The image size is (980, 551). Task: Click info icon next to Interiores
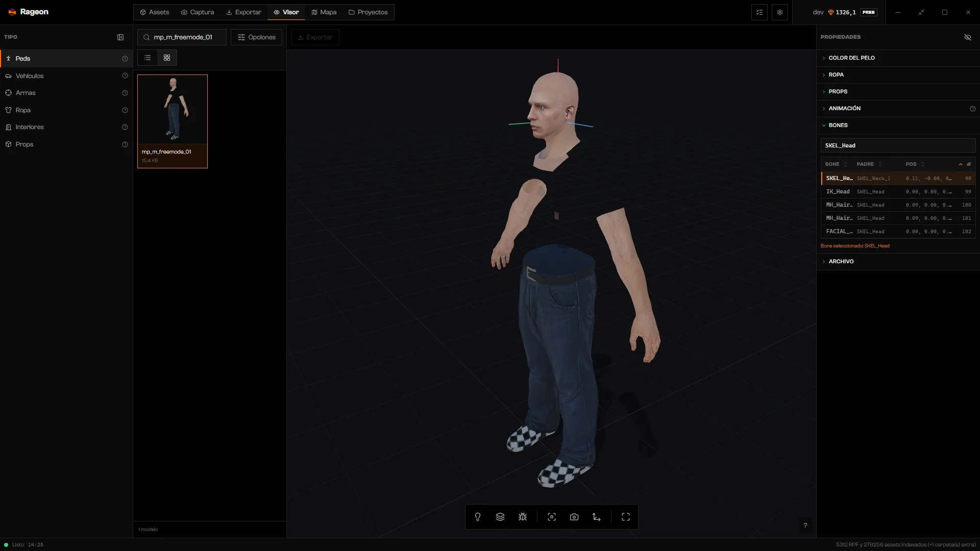point(125,127)
